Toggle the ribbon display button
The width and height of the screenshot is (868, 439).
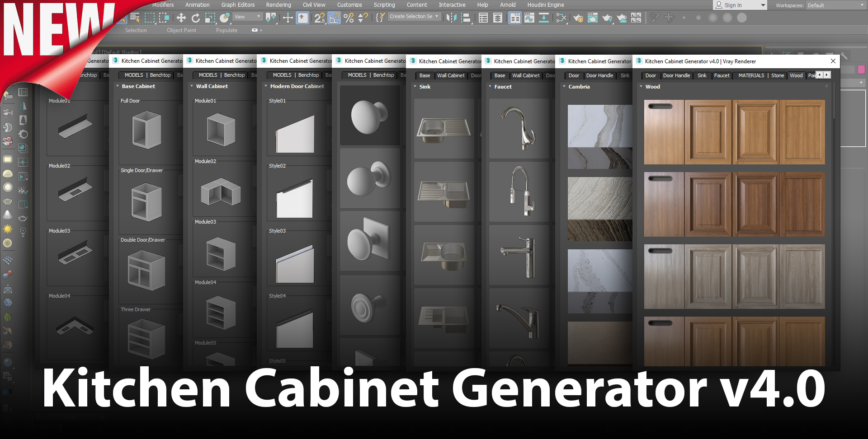point(515,18)
